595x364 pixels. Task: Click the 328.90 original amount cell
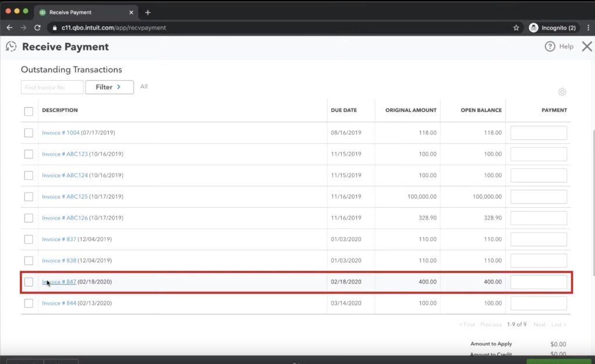point(427,218)
